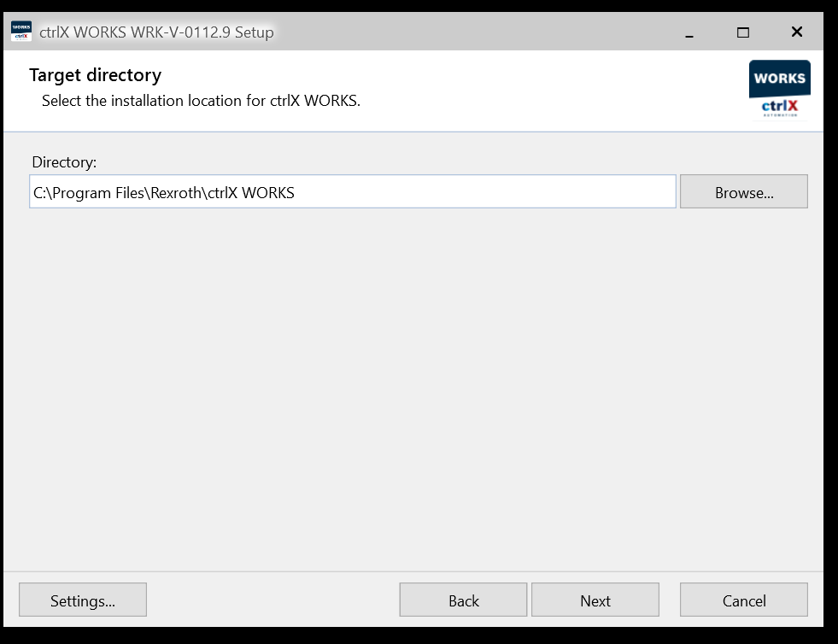Cancel the ctrlX WORKS setup
The height and width of the screenshot is (644, 838).
tap(743, 600)
